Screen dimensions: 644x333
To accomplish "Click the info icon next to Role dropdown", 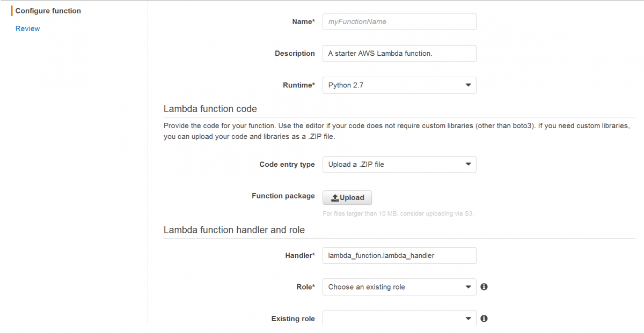I will pos(484,287).
